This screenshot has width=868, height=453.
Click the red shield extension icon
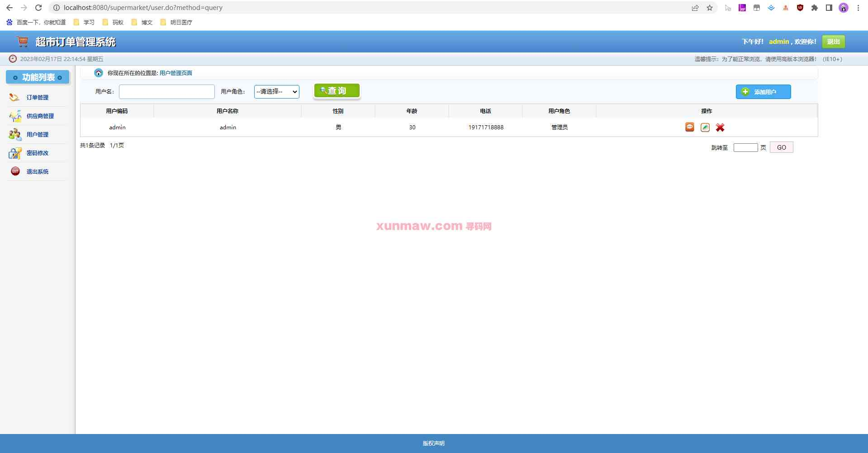tap(800, 8)
